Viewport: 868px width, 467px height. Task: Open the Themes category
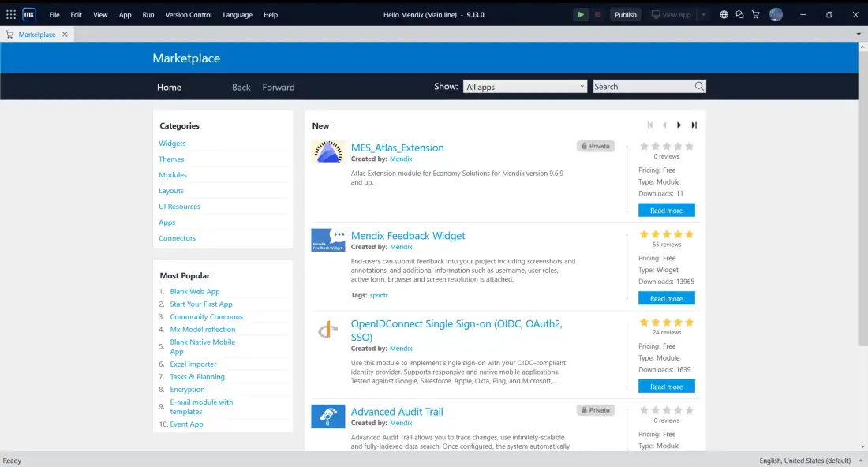point(171,159)
